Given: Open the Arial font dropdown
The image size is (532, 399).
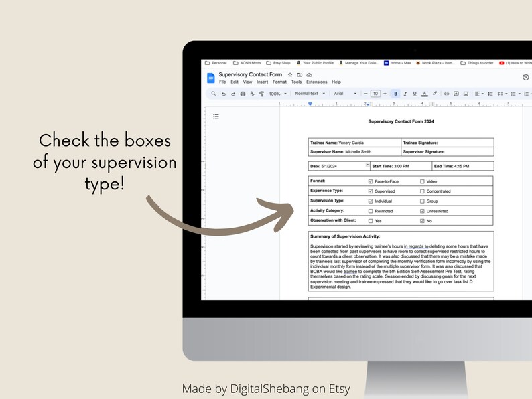Looking at the screenshot, I should click(345, 94).
